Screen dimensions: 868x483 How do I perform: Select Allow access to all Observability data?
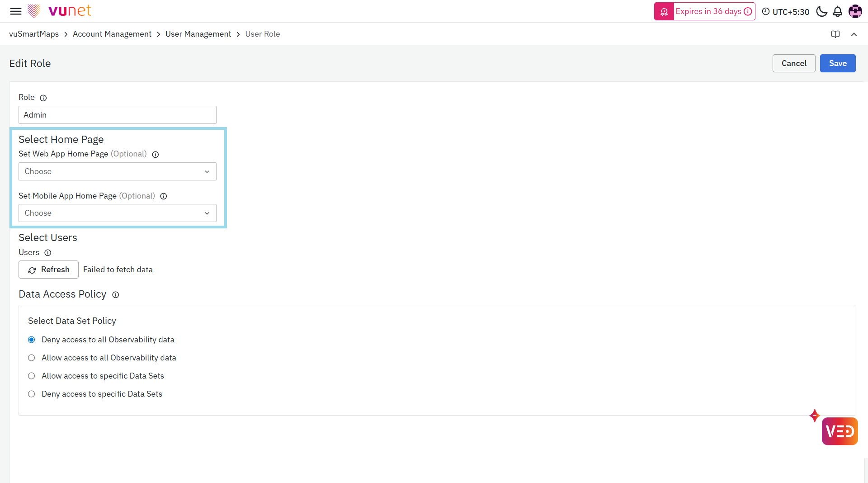pos(32,358)
